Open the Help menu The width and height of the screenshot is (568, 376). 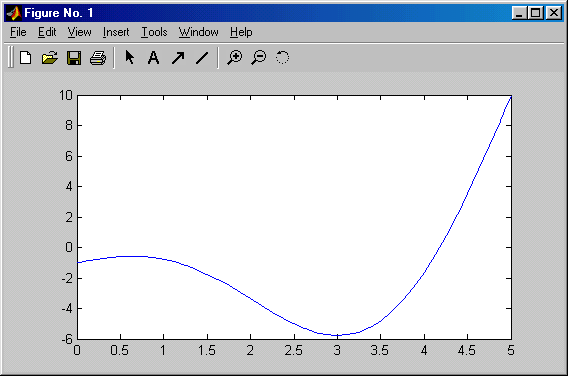click(241, 32)
